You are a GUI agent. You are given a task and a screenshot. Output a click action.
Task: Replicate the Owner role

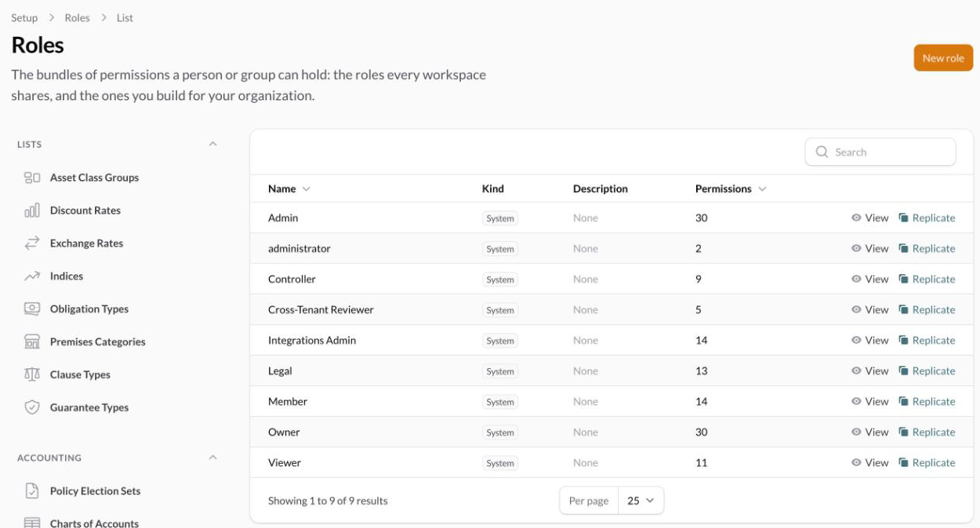point(927,432)
